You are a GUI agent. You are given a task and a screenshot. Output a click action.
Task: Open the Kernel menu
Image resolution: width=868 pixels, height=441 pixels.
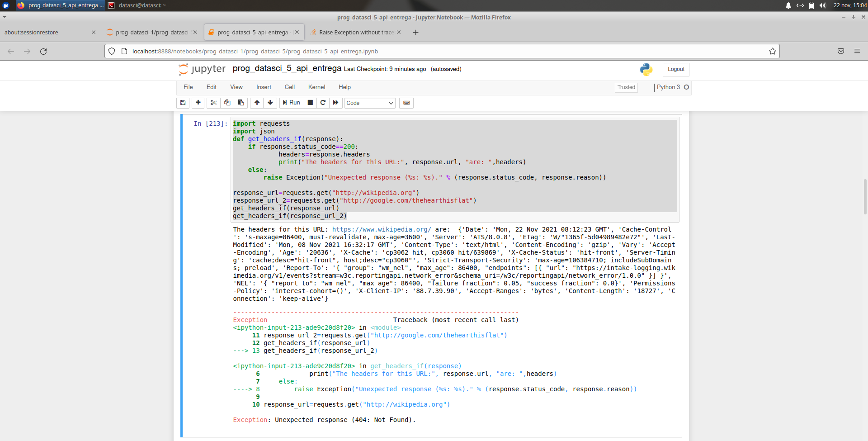316,87
